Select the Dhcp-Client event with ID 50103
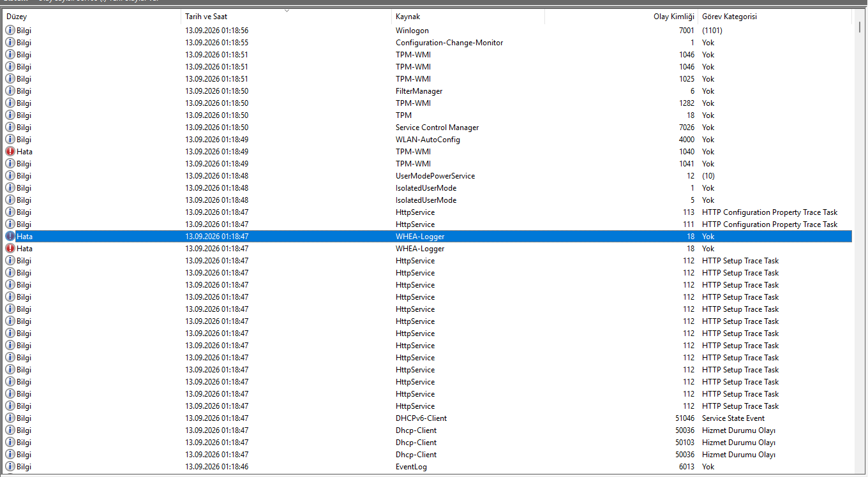 pos(428,443)
